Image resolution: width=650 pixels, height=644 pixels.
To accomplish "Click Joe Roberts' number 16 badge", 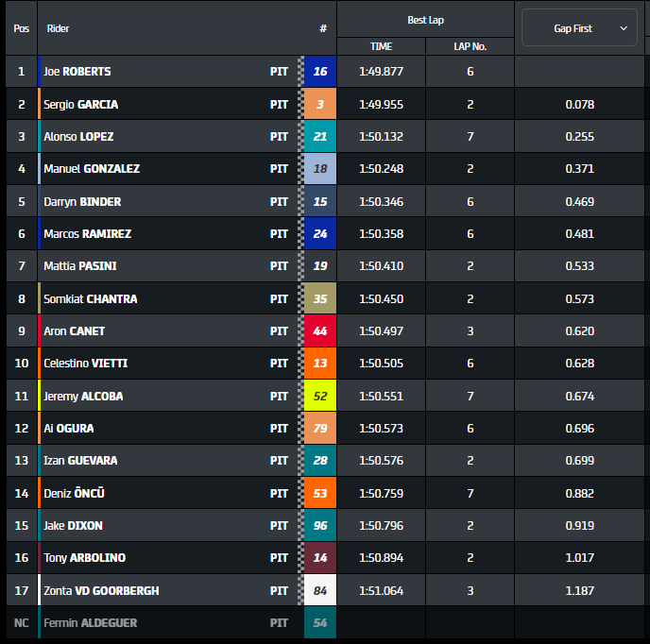I will (319, 72).
